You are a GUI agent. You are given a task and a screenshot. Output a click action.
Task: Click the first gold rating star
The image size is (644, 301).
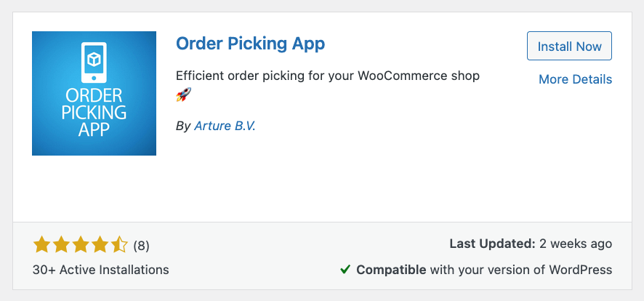41,245
